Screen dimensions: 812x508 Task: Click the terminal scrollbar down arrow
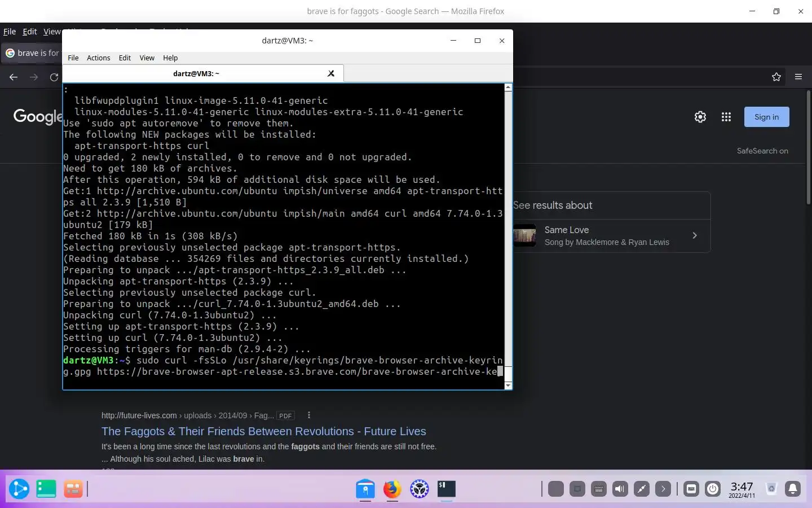508,386
